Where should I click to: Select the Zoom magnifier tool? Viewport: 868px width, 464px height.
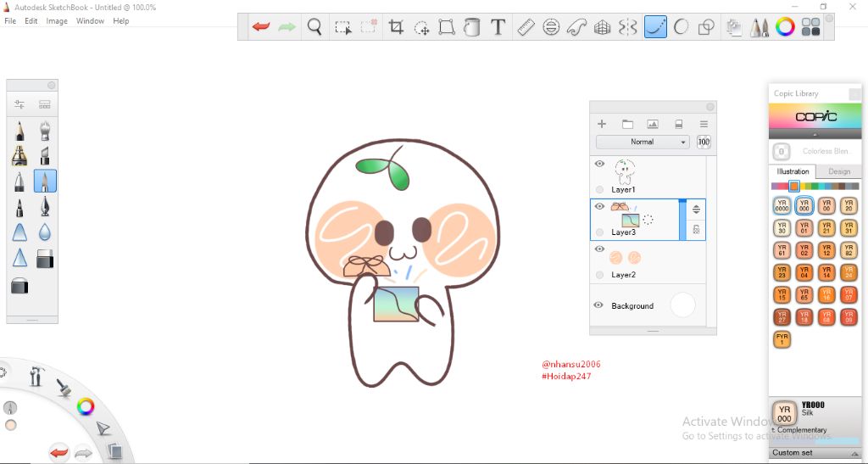point(314,26)
